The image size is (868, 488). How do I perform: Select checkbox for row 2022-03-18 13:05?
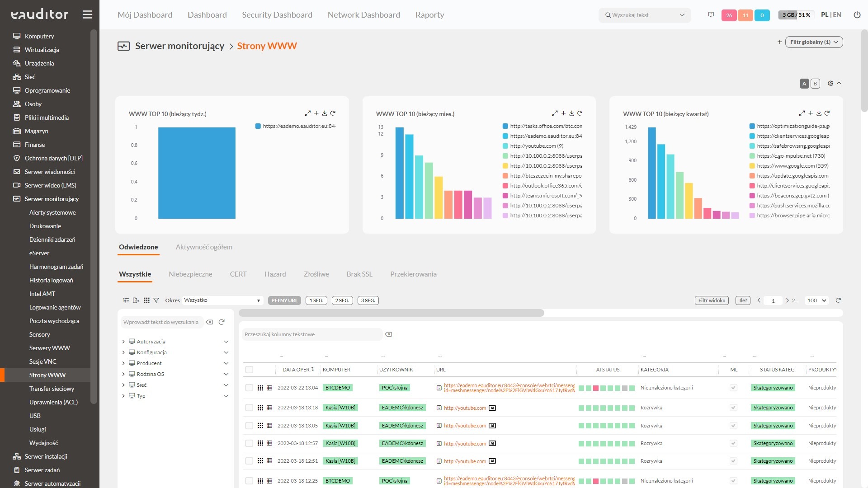tap(249, 426)
